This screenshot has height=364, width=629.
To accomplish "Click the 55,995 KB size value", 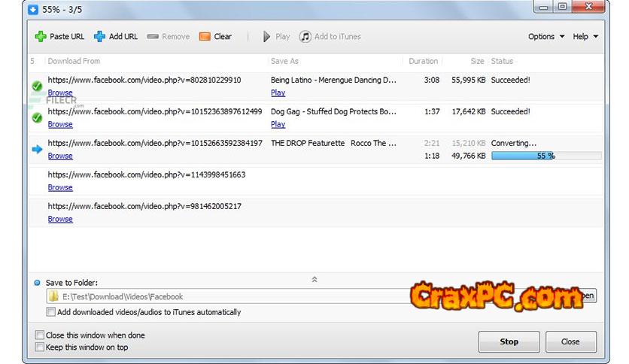I will pos(469,80).
